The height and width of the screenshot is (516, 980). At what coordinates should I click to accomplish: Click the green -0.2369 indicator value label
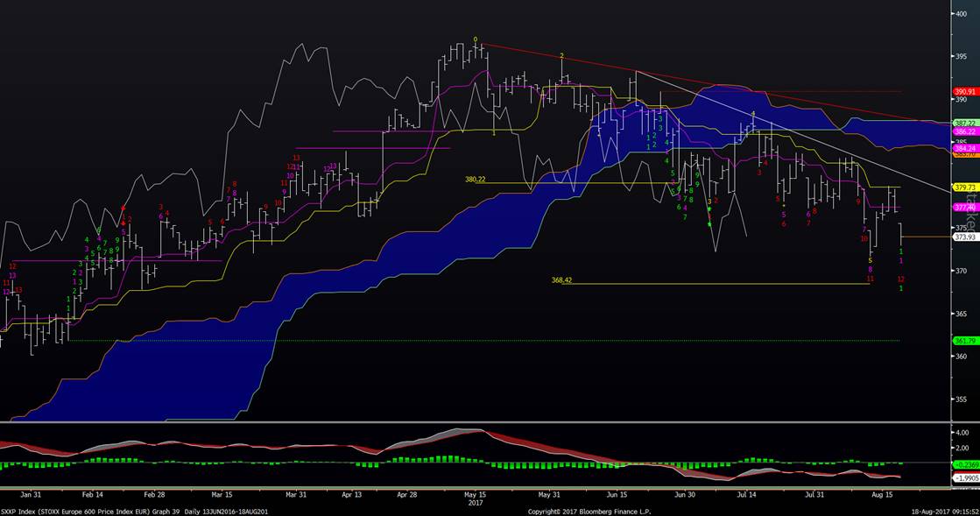[965, 464]
